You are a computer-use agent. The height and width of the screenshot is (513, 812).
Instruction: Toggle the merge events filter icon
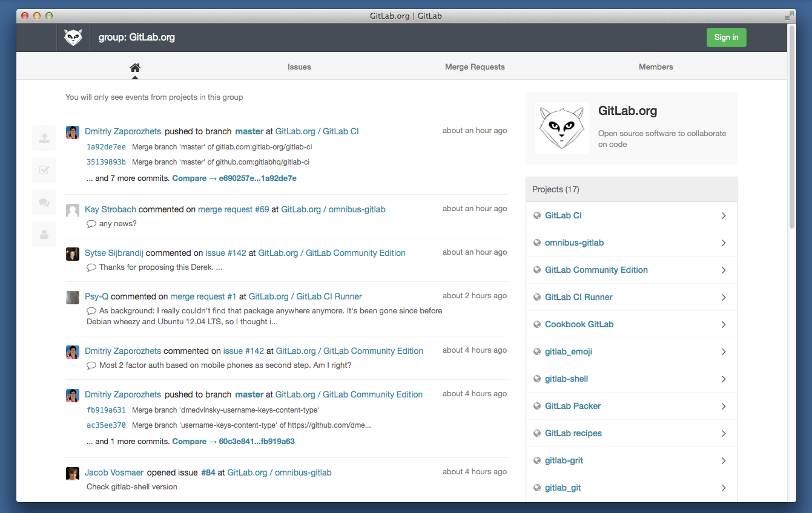tap(44, 171)
